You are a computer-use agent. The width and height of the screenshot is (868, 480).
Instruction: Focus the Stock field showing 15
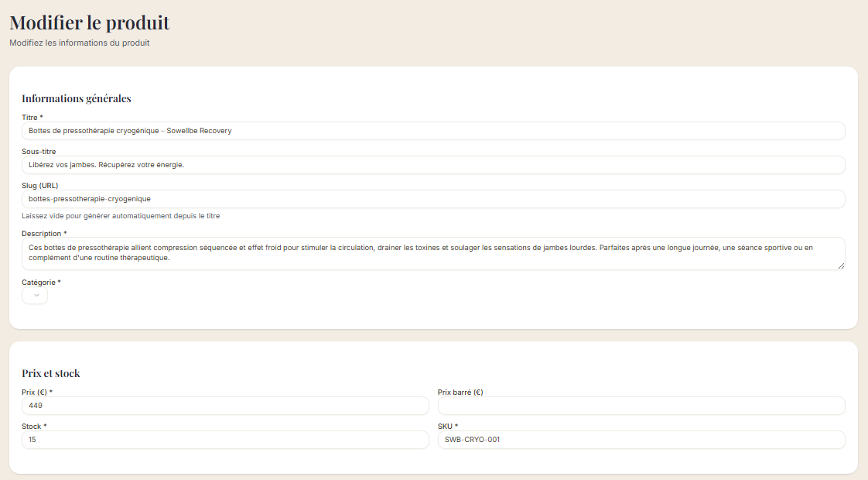(225, 440)
